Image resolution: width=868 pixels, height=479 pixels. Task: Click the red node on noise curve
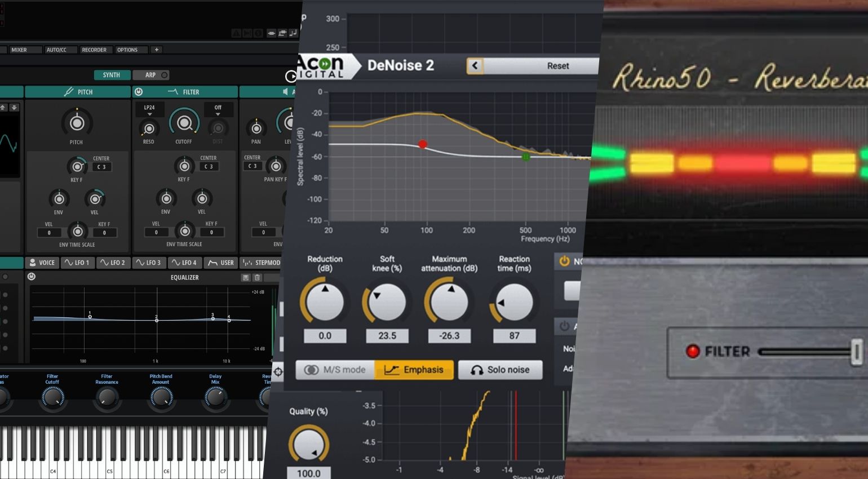[423, 144]
